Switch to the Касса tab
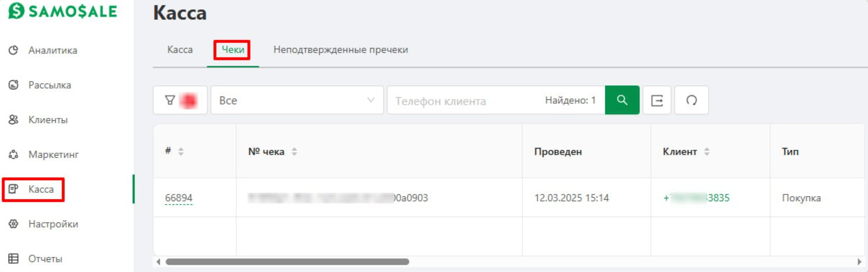The image size is (868, 272). pyautogui.click(x=180, y=50)
